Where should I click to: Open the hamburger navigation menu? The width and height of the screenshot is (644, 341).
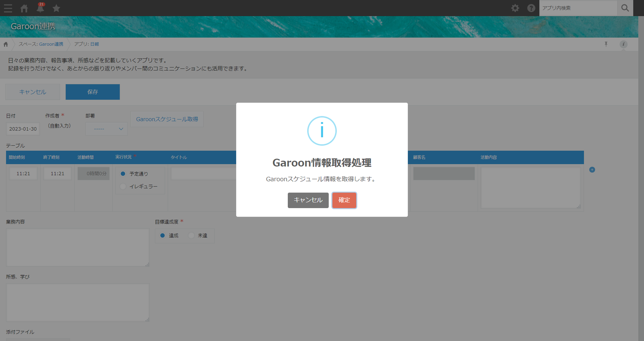coord(8,8)
